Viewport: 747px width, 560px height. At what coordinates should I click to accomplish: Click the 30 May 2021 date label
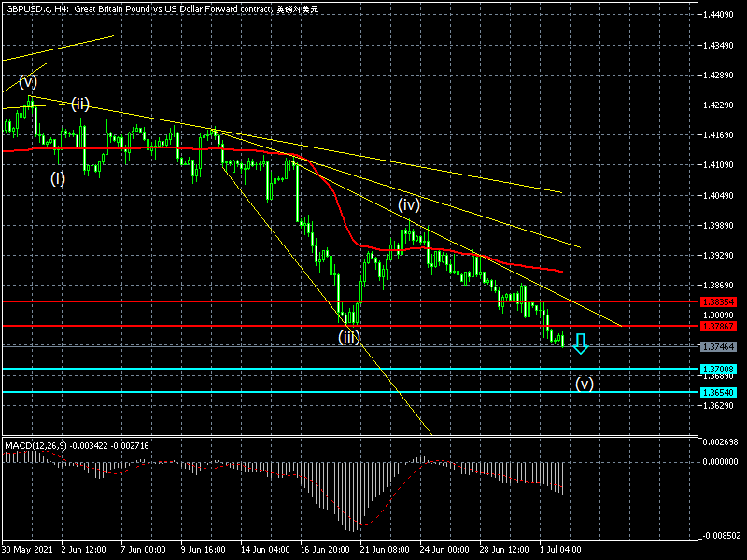[x=27, y=550]
